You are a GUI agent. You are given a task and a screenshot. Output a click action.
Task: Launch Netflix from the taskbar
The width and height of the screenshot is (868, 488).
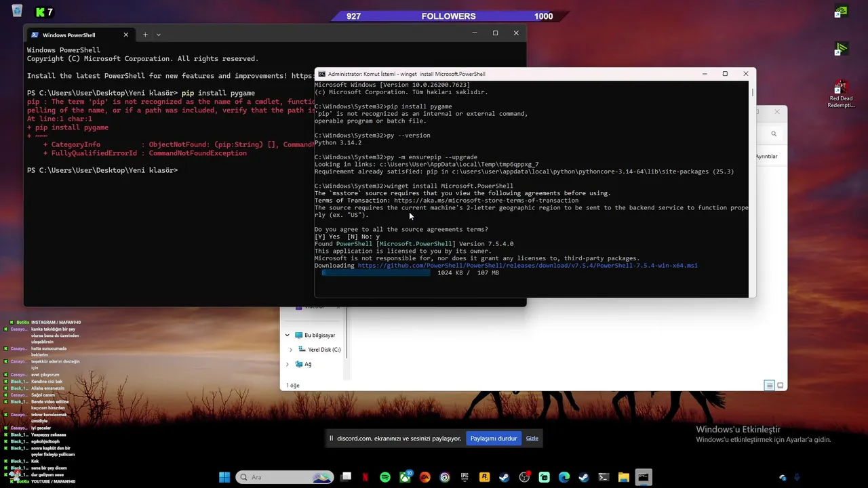(x=366, y=477)
